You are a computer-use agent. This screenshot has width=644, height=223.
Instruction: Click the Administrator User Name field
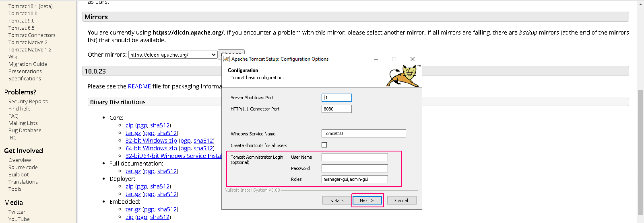click(355, 157)
